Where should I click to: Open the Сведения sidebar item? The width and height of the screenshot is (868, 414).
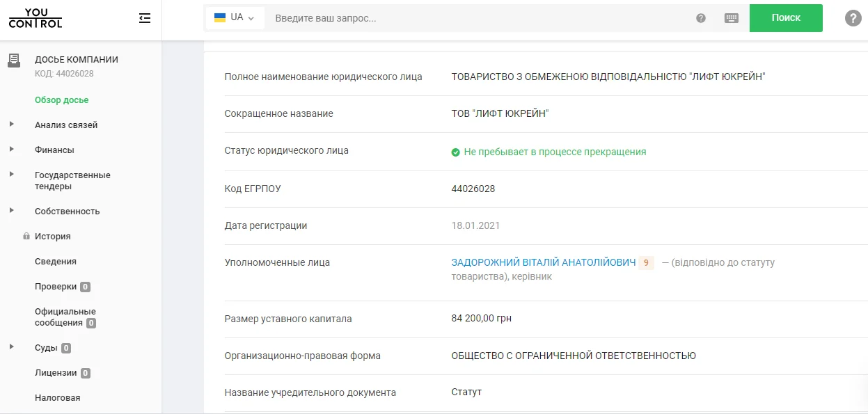tap(56, 262)
